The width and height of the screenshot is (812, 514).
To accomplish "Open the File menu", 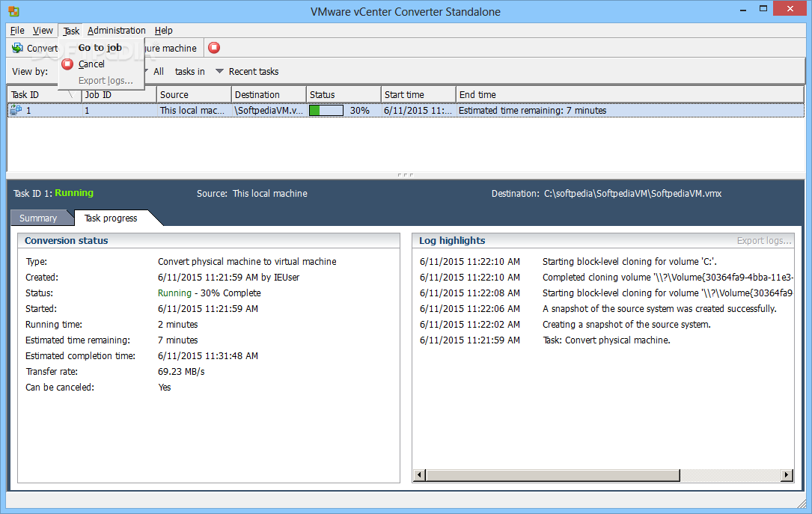I will click(17, 31).
